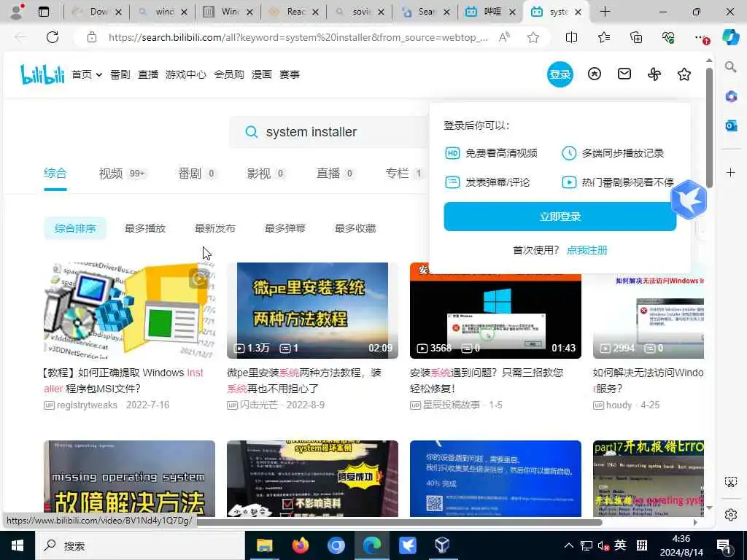The height and width of the screenshot is (560, 747).
Task: Open Edge settings and more menu
Action: pyautogui.click(x=701, y=37)
